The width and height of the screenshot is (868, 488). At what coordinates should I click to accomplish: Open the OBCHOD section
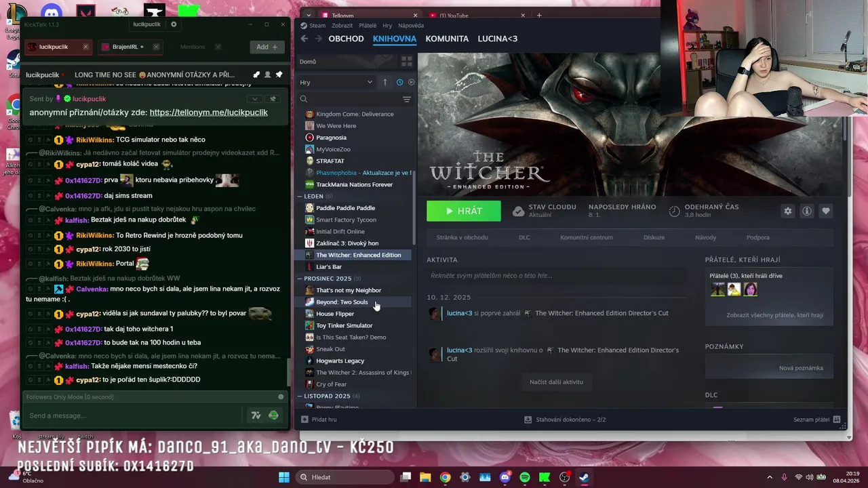click(x=346, y=39)
